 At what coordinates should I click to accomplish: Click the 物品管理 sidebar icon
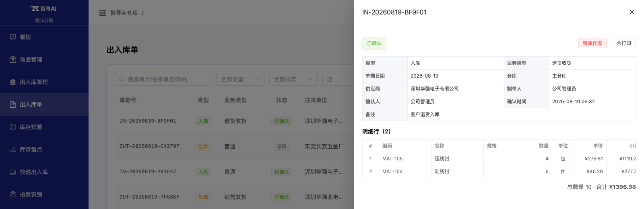pyautogui.click(x=13, y=59)
